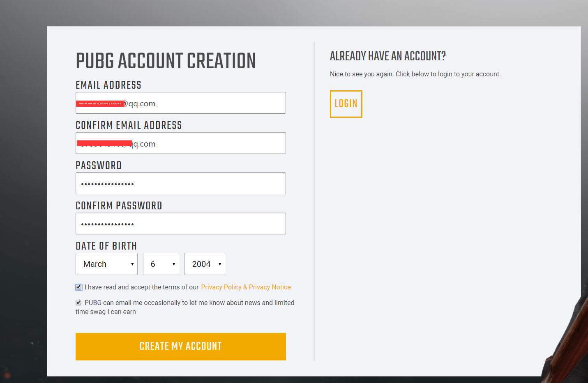Open the Privacy Policy & Privacy Notice link
The height and width of the screenshot is (383, 588).
pyautogui.click(x=246, y=287)
